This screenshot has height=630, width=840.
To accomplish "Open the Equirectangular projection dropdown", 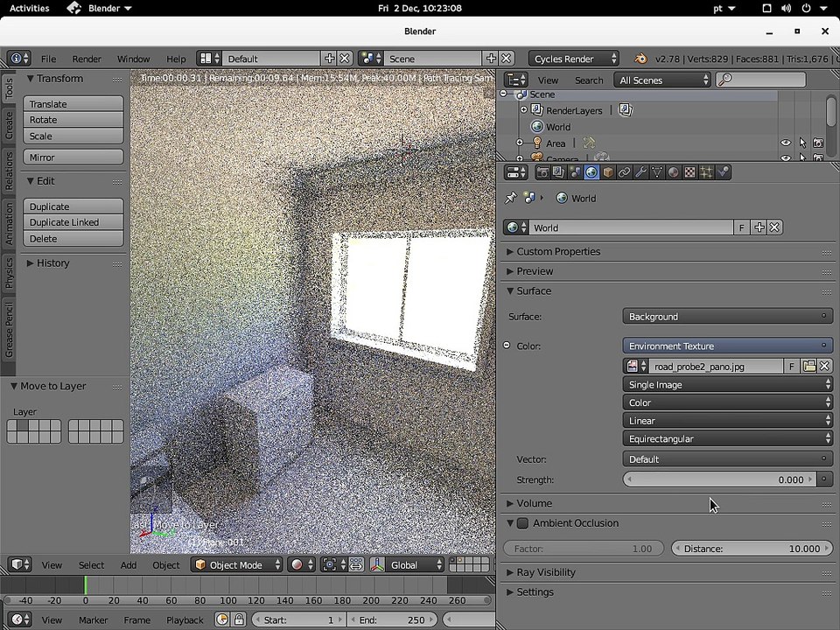I will (x=727, y=438).
